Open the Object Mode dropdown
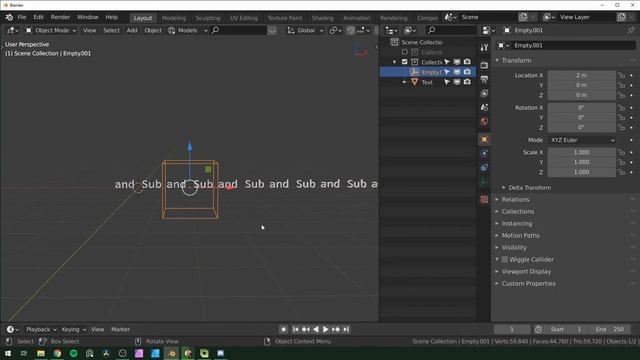The width and height of the screenshot is (640, 360). click(51, 30)
